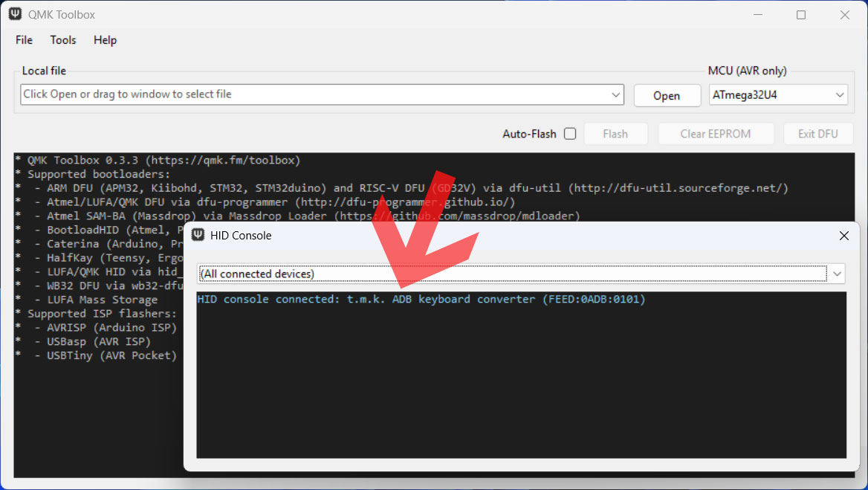Open the Help menu
This screenshot has height=490, width=868.
pos(105,40)
